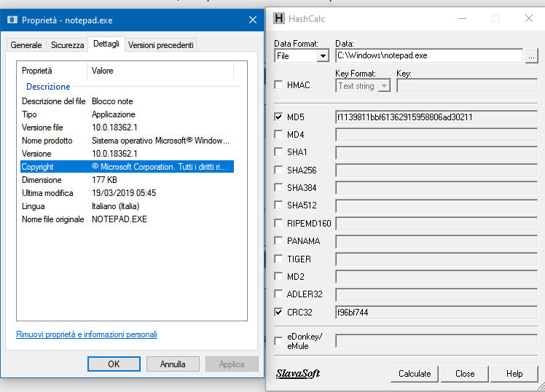Uncheck the MD5 checkbox
This screenshot has width=545, height=392.
(278, 117)
